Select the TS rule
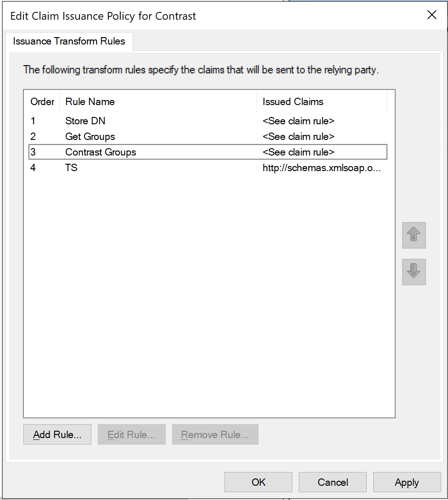Screen dimensions: 448x500 [x=208, y=168]
